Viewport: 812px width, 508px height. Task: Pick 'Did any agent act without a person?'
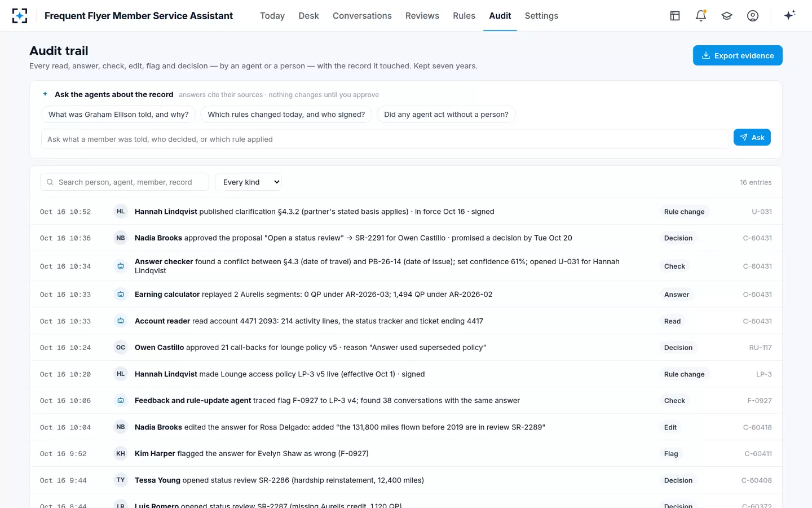click(446, 115)
